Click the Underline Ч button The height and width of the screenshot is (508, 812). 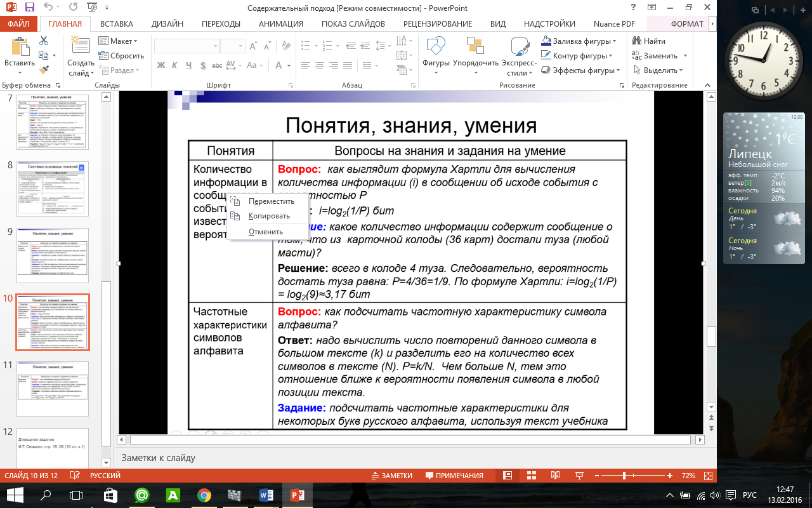[189, 65]
